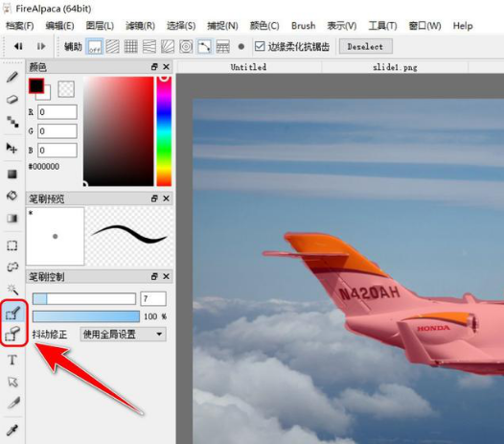Switch to the slide1.png tab
Image resolution: width=504 pixels, height=444 pixels.
[395, 67]
